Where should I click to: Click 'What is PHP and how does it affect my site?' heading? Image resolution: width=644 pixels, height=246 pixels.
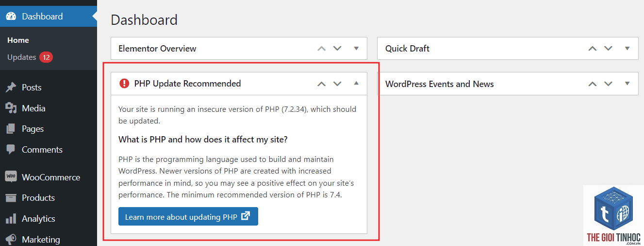click(x=203, y=140)
